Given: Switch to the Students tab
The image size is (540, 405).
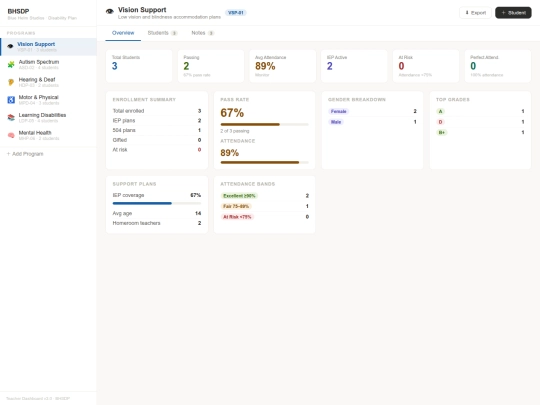Looking at the screenshot, I should [x=162, y=33].
